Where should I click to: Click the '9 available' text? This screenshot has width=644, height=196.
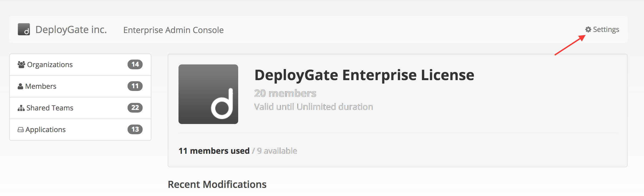tap(277, 151)
